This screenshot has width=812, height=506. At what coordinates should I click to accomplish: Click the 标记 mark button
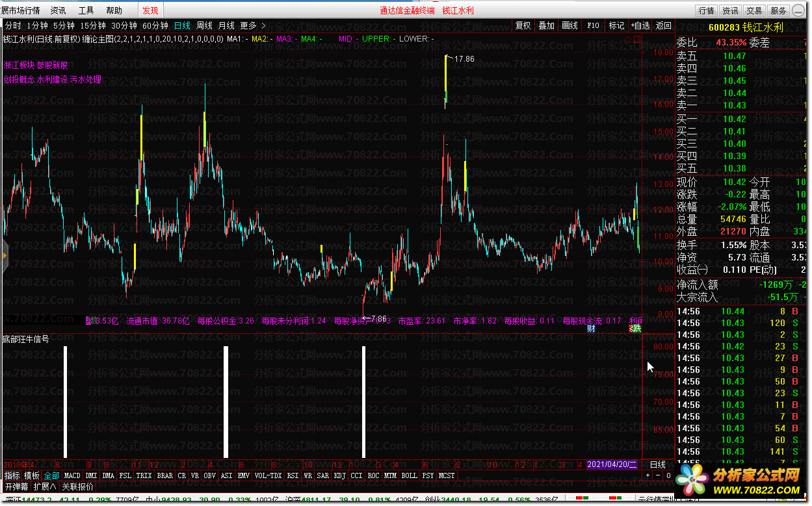[616, 25]
